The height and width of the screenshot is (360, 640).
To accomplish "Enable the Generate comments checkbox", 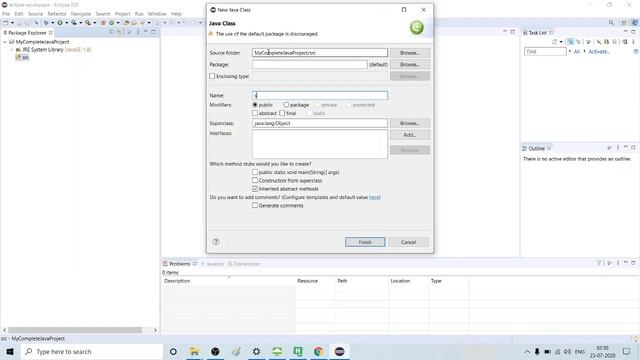I will pos(255,206).
